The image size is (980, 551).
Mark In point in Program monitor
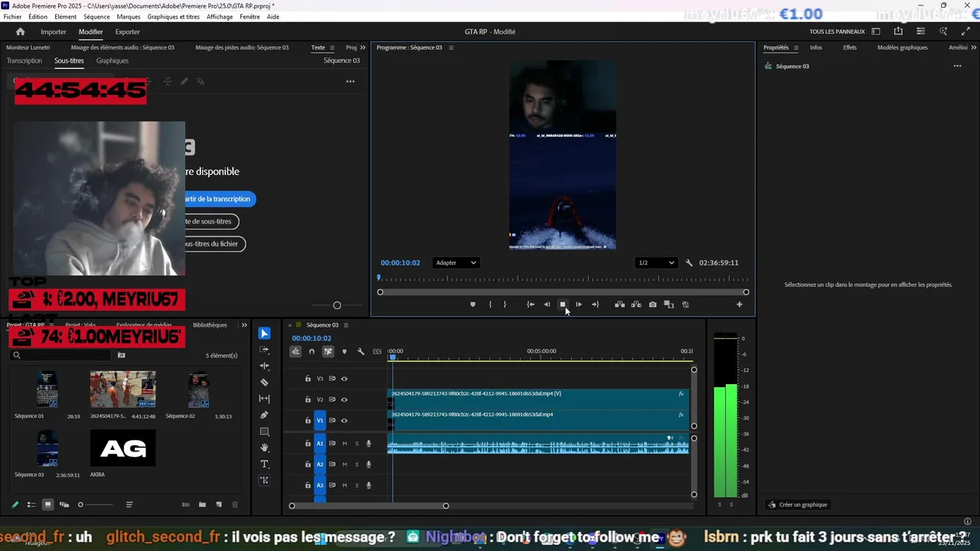click(x=490, y=305)
